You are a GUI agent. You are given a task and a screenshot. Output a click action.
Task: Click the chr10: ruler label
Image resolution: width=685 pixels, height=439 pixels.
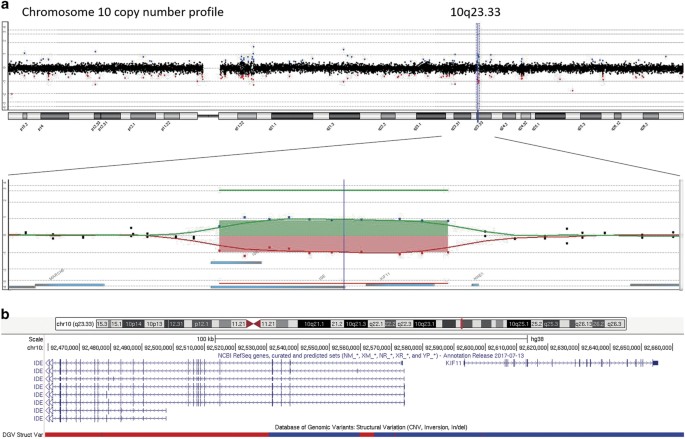[x=35, y=348]
